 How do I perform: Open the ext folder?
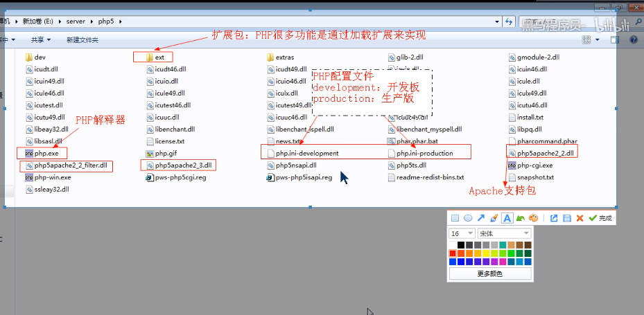point(159,57)
